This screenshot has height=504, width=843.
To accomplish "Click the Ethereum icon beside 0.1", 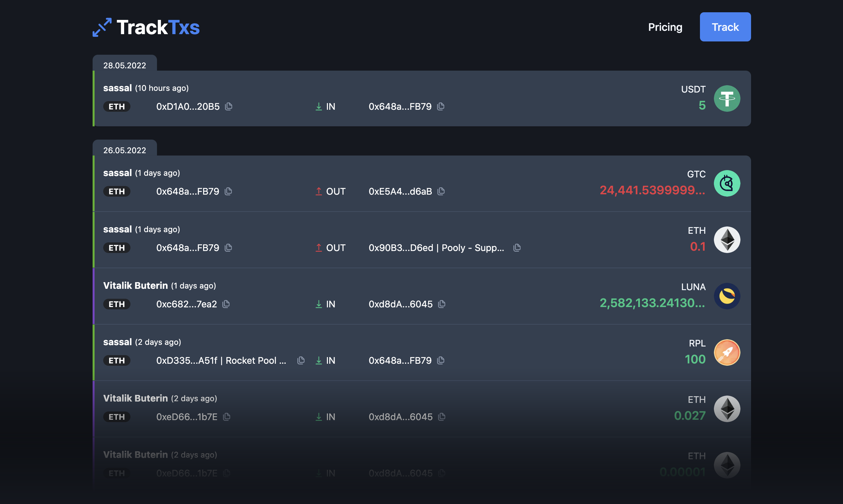I will point(727,240).
